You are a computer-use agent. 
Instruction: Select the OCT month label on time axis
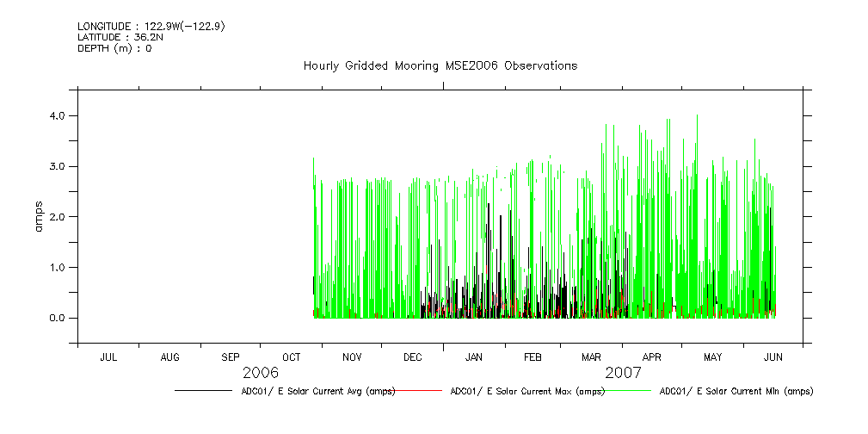pos(292,356)
